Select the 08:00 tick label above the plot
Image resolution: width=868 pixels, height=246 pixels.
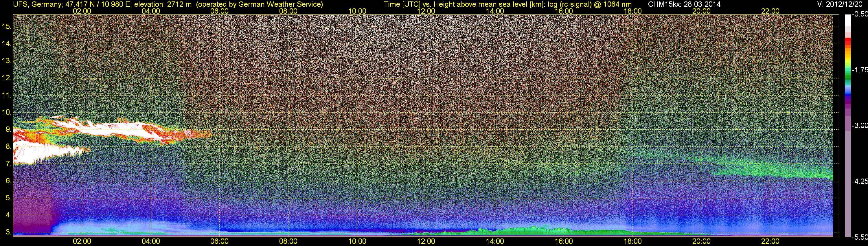point(288,11)
